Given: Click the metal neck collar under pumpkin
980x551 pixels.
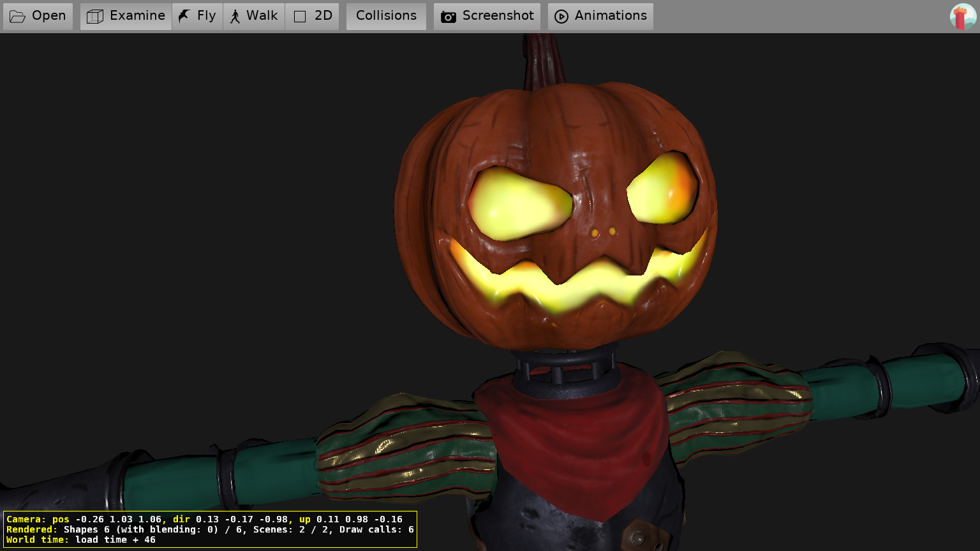Looking at the screenshot, I should pos(565,371).
